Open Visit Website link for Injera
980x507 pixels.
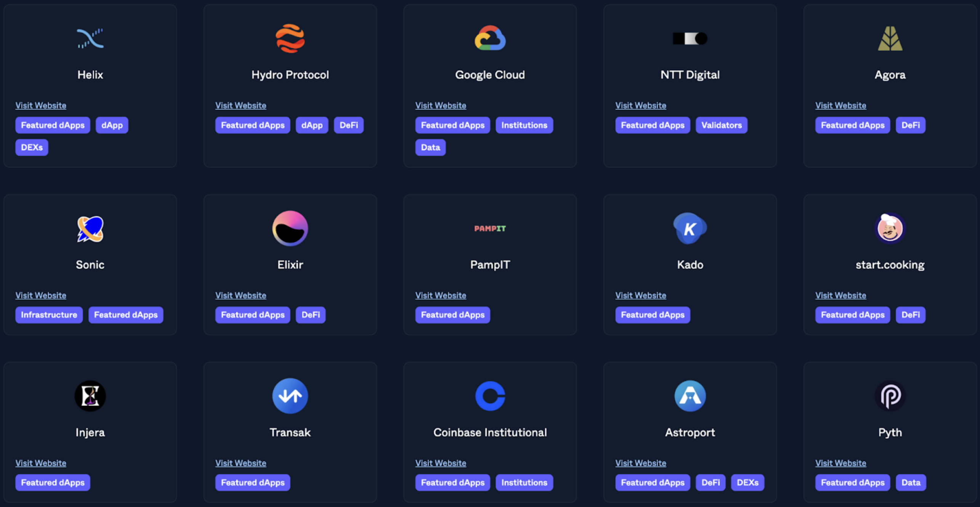41,463
